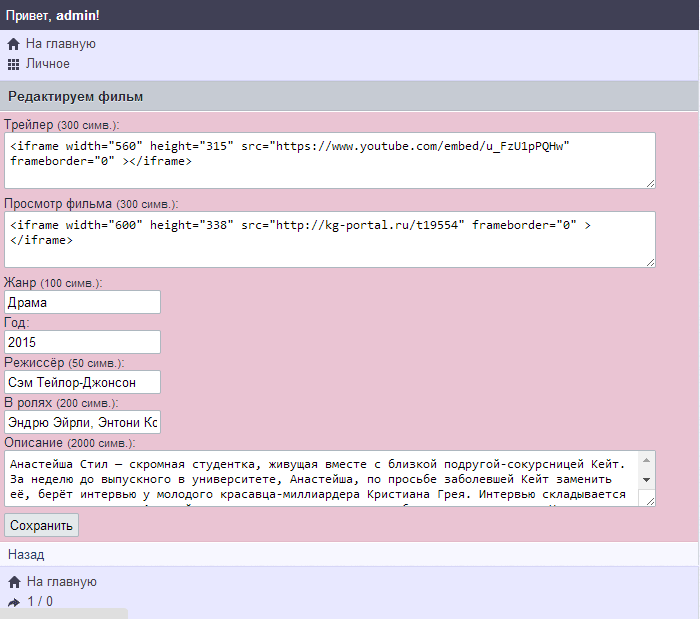The height and width of the screenshot is (619, 700).
Task: Click inside the Описание text area
Action: click(320, 478)
